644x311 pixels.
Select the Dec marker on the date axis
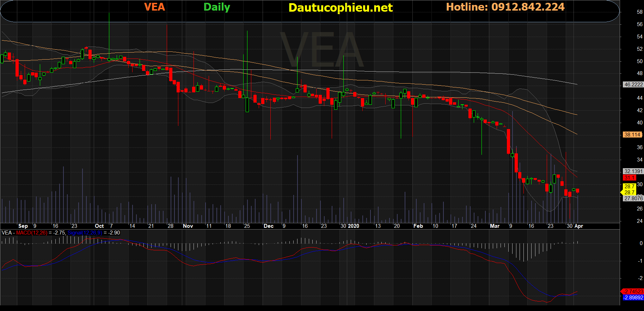point(269,226)
